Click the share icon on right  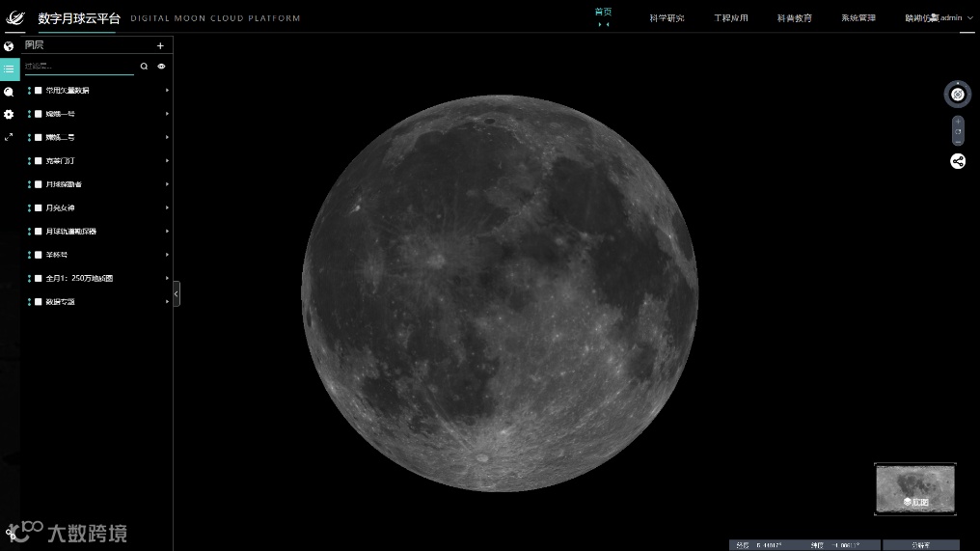tap(958, 161)
